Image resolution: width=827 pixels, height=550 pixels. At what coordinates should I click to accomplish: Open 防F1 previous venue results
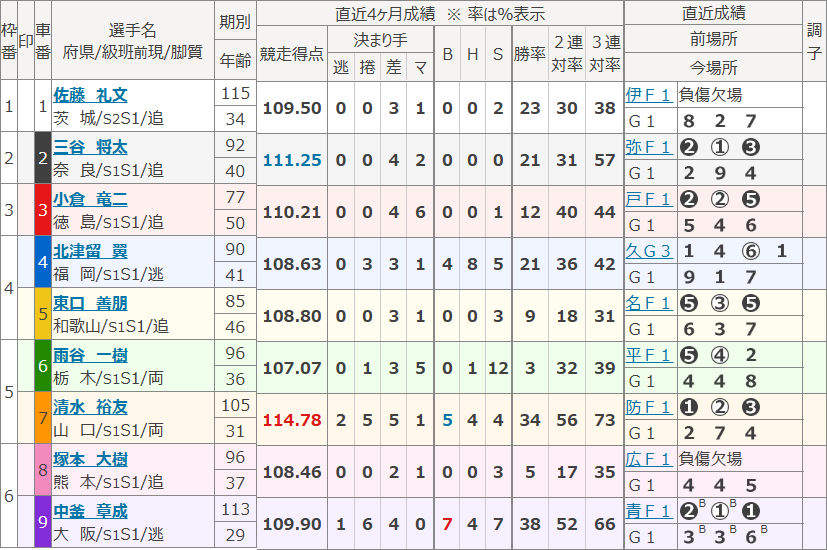click(x=648, y=407)
